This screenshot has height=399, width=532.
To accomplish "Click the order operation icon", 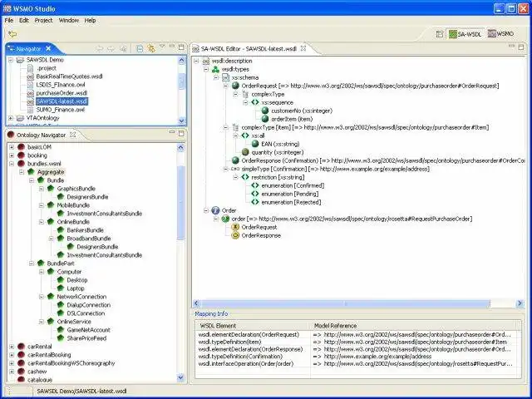I will pos(225,219).
